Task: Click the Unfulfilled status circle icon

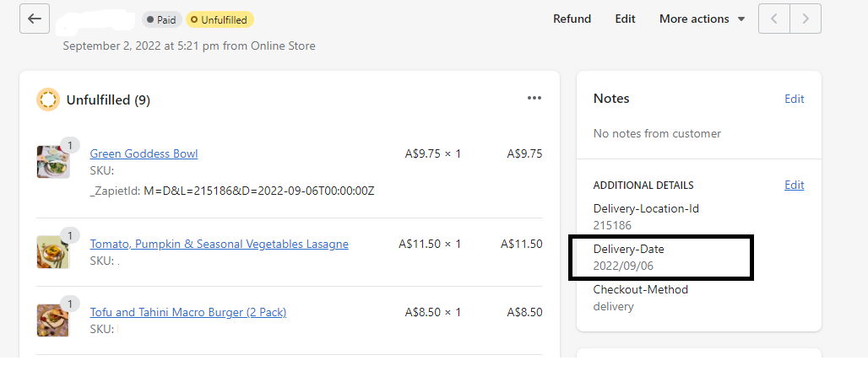Action: tap(47, 100)
